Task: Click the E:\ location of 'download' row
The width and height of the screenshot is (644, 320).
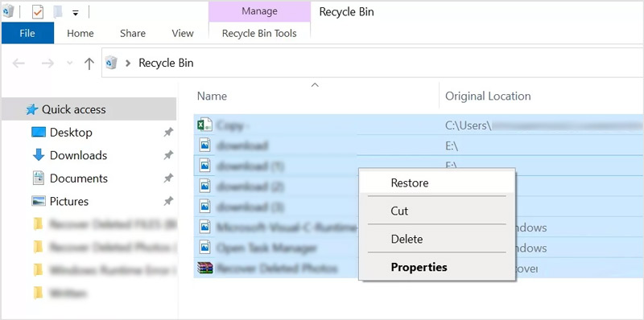Action: click(x=452, y=146)
